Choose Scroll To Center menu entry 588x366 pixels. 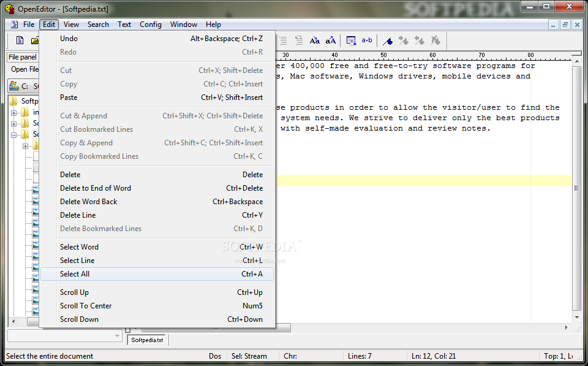[157, 306]
